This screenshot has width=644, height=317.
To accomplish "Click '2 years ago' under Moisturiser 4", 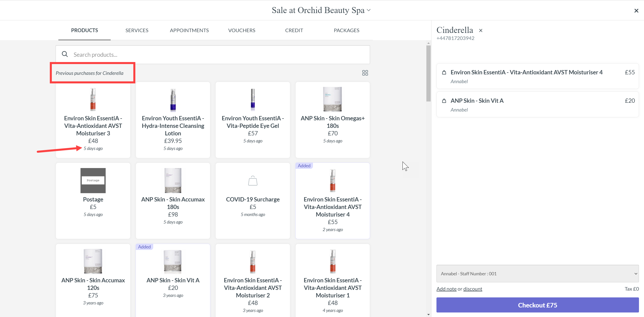I will coord(333,230).
